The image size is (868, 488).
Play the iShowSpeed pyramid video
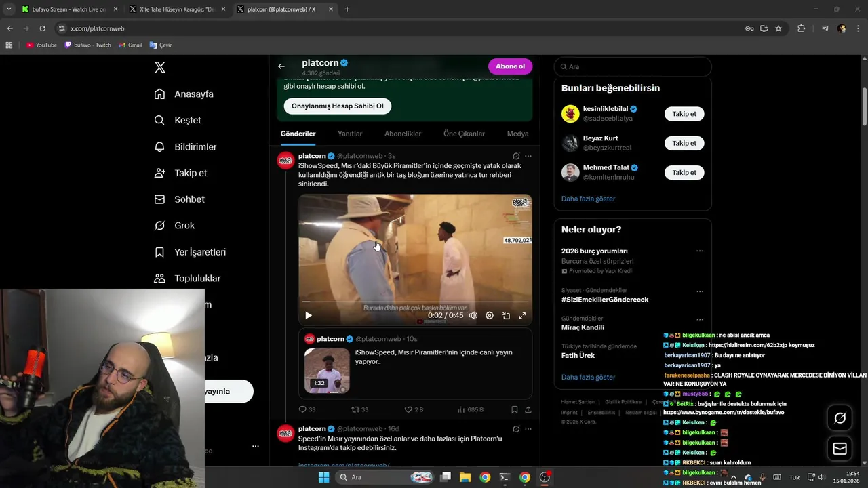[309, 315]
